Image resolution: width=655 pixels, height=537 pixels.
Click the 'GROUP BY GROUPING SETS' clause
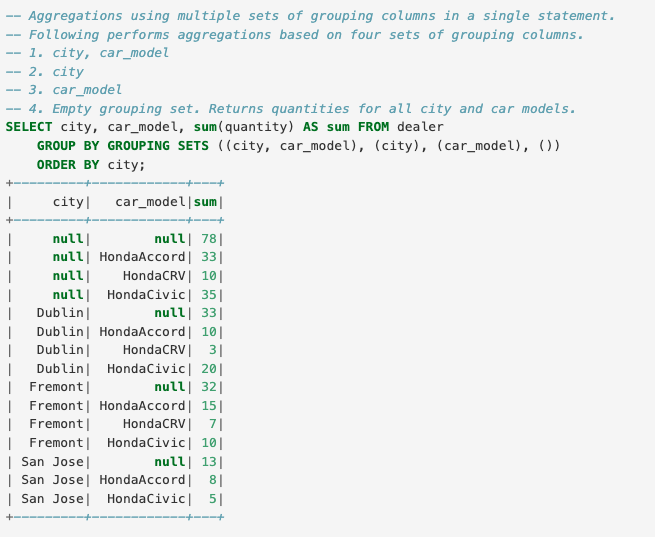coord(123,146)
